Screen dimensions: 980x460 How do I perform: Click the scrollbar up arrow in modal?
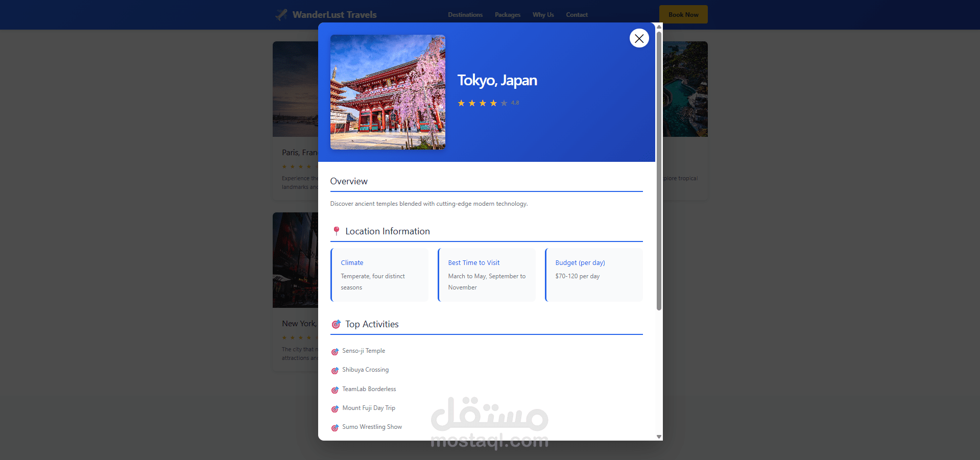(659, 27)
